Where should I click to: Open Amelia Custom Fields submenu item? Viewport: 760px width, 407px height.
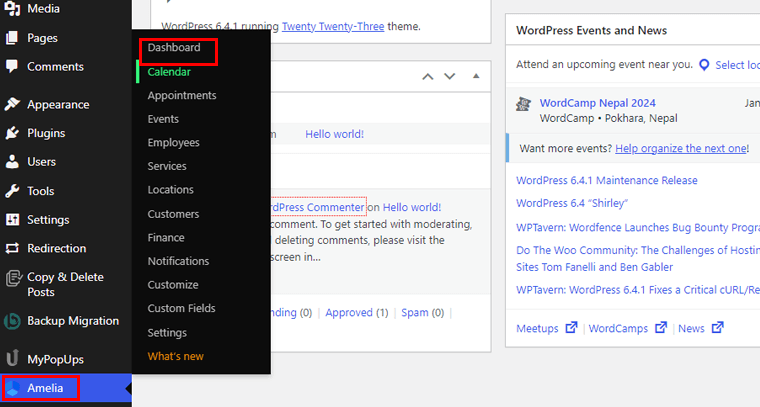click(x=181, y=308)
